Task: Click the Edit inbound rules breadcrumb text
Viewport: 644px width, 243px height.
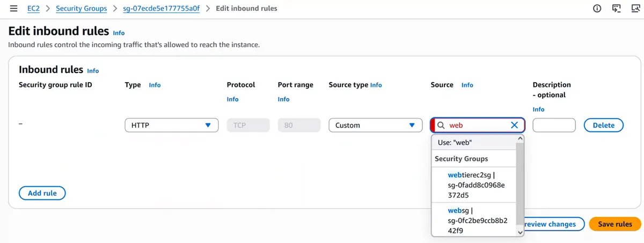Action: [246, 9]
